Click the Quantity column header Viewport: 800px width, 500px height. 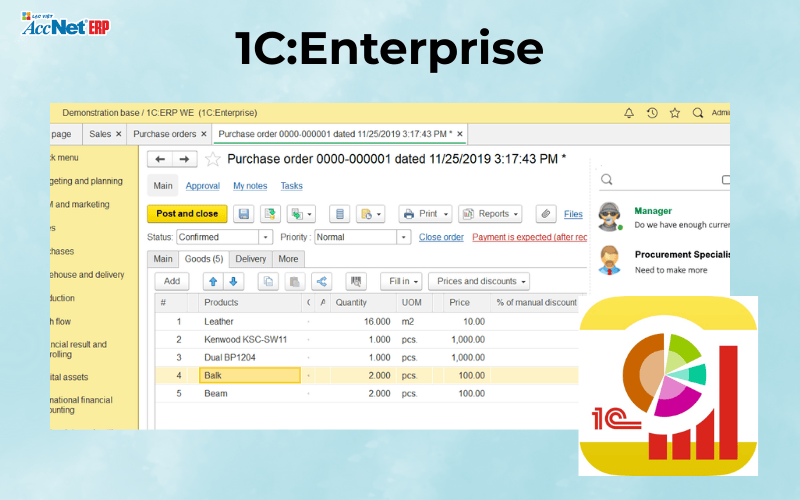pyautogui.click(x=363, y=303)
